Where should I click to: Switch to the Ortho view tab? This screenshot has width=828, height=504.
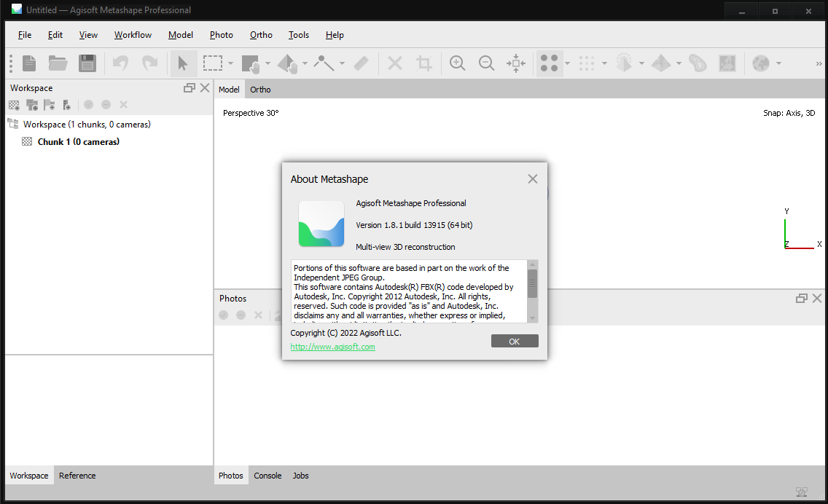(260, 90)
